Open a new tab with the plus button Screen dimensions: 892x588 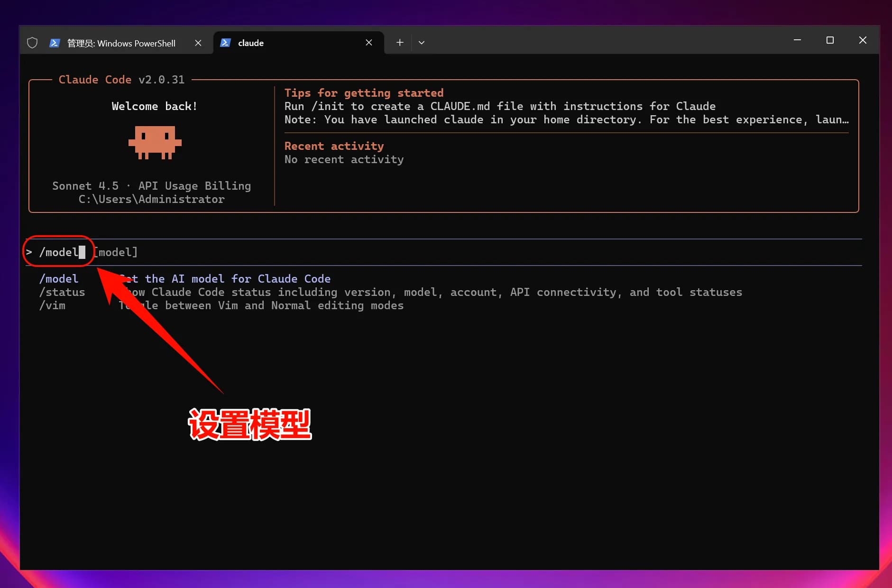pyautogui.click(x=400, y=43)
